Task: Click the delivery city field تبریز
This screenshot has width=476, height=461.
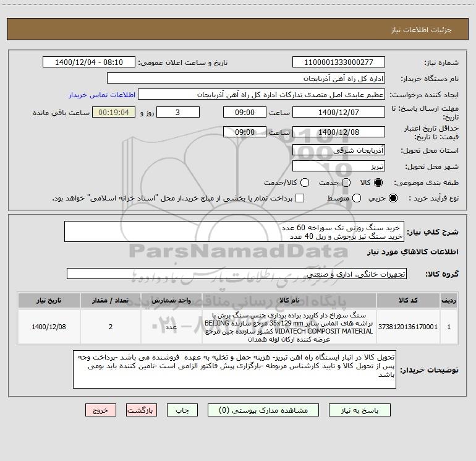Action: 339,166
